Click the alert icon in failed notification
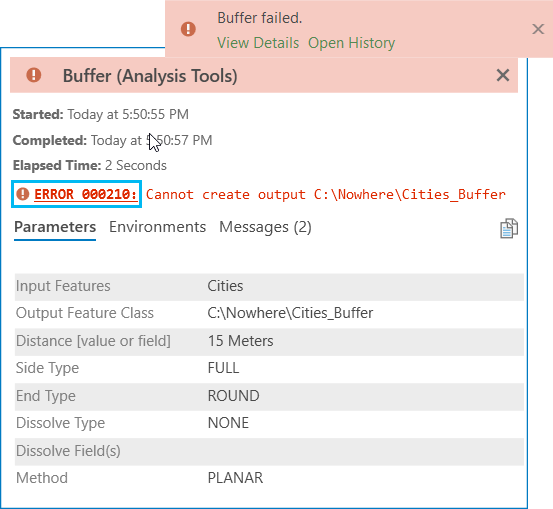Viewport: 553px width, 509px height. click(x=188, y=29)
